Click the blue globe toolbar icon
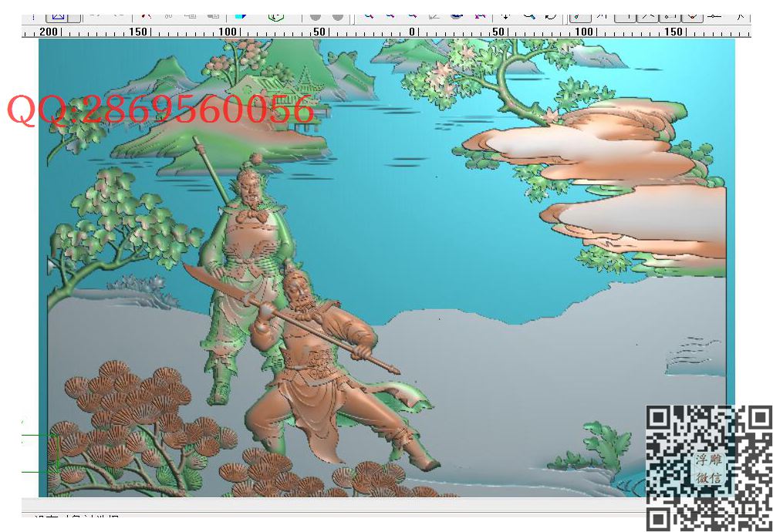The image size is (773, 532). pyautogui.click(x=457, y=15)
